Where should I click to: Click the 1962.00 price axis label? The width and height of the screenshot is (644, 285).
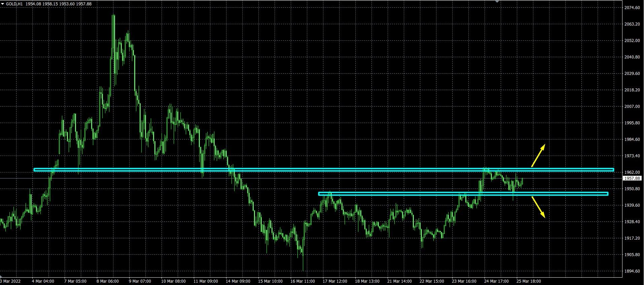632,172
